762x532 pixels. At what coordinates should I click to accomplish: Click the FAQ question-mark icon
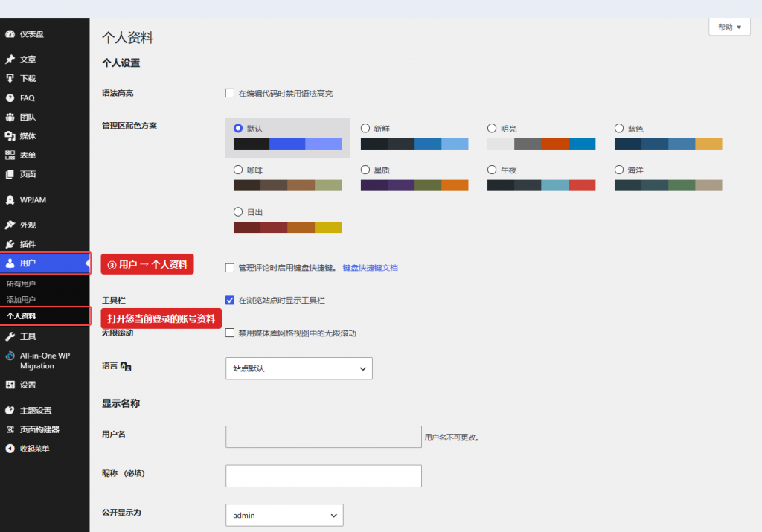click(10, 98)
